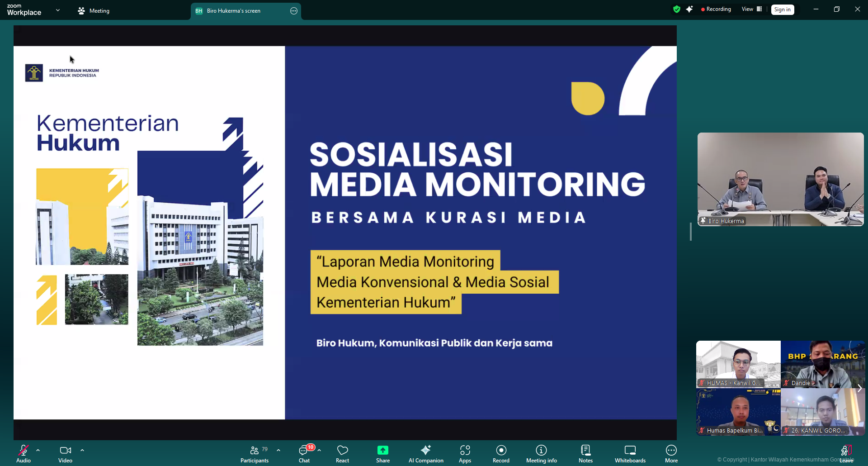
Task: Expand video options arrow next to Video
Action: 82,450
